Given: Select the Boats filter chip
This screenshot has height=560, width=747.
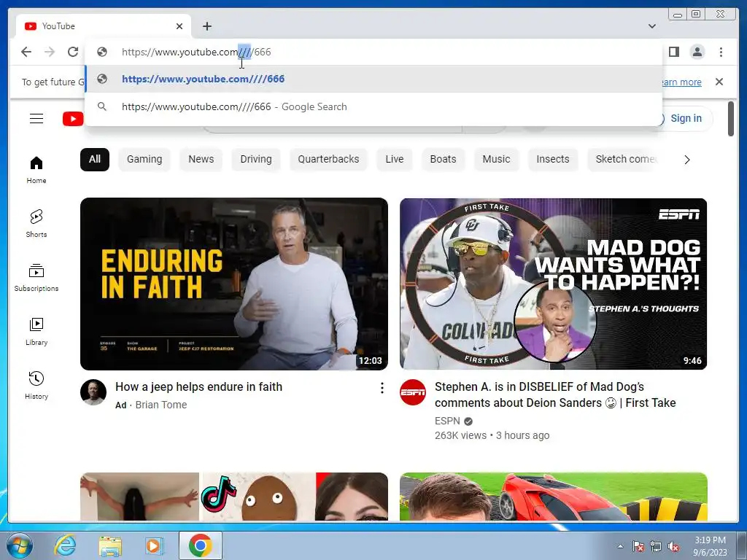Looking at the screenshot, I should [x=443, y=159].
